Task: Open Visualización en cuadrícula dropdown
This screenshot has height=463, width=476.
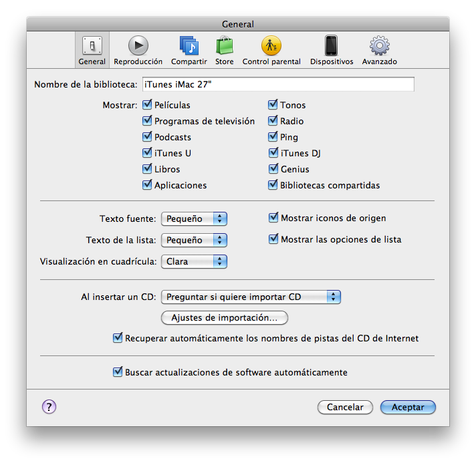Action: click(x=194, y=262)
